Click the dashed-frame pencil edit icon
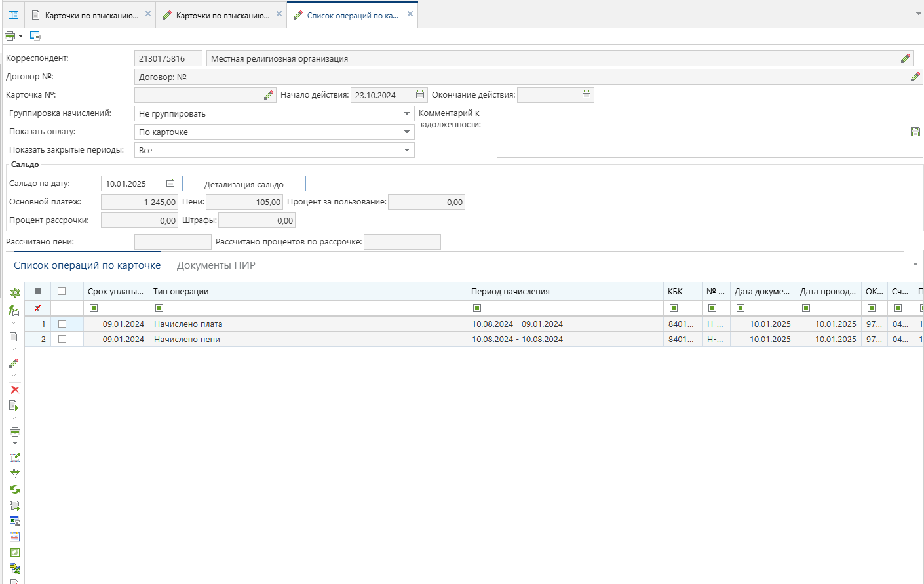Screen dimensions: 924x584 click(x=15, y=457)
